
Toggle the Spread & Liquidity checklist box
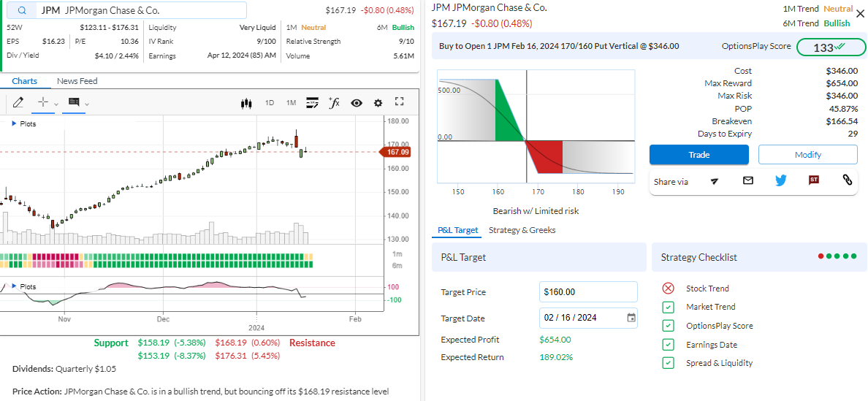668,364
